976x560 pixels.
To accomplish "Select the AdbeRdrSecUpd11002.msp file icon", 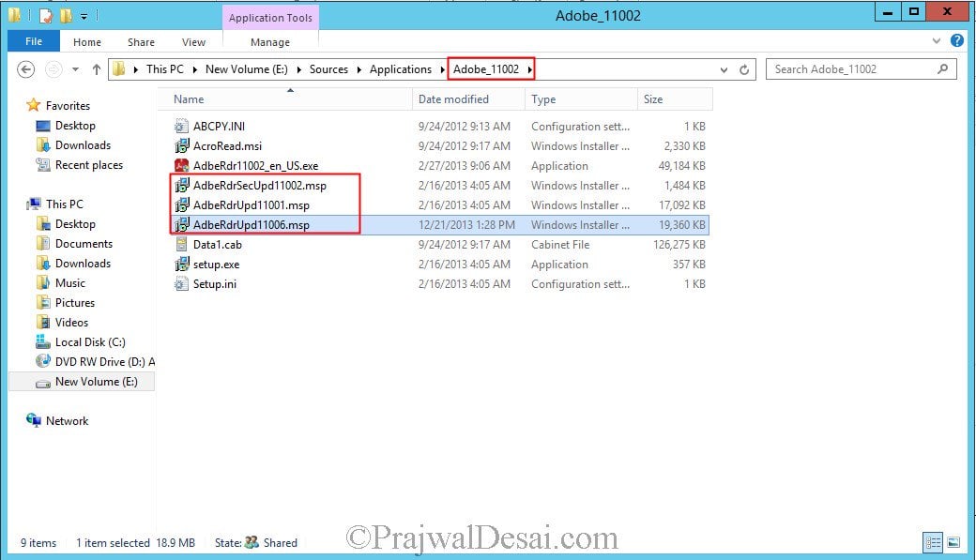I will click(181, 186).
